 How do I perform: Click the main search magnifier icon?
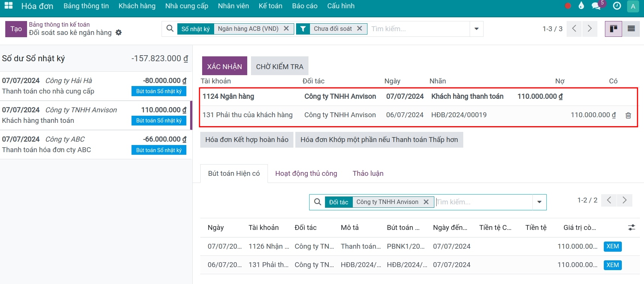click(x=170, y=29)
